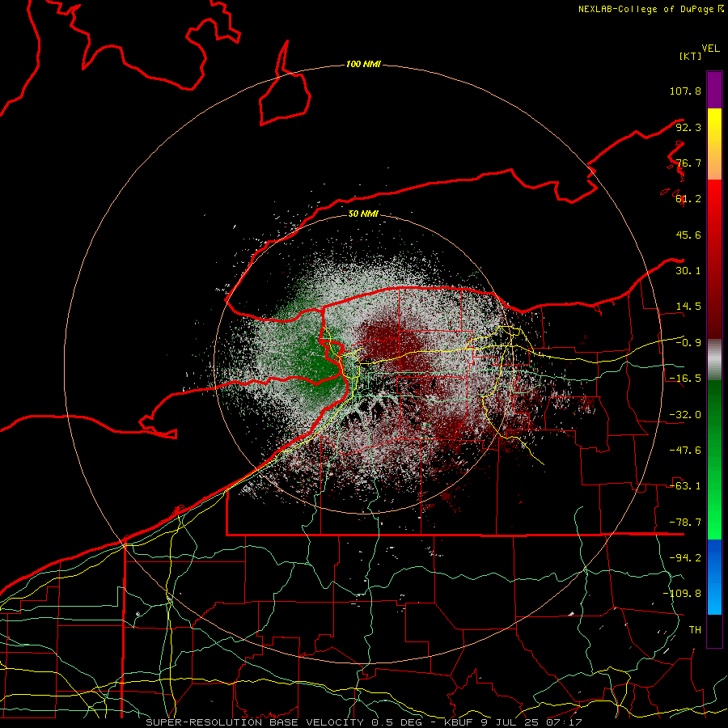Click the 30.1 velocity scale value

(x=688, y=271)
